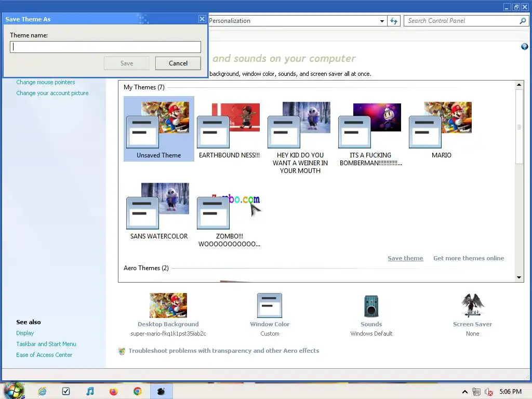
Task: Click the refresh button beside address bar
Action: tap(394, 21)
